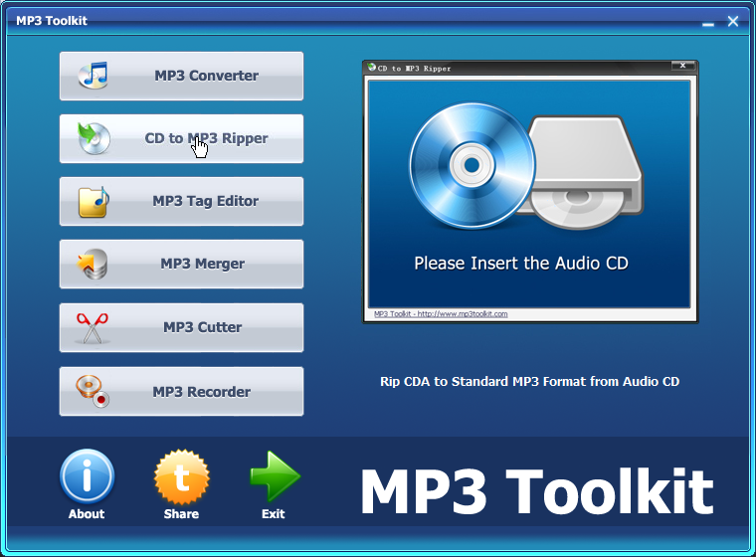Minimize the MP3 Toolkit window
Screen dimensions: 756x557
708,22
